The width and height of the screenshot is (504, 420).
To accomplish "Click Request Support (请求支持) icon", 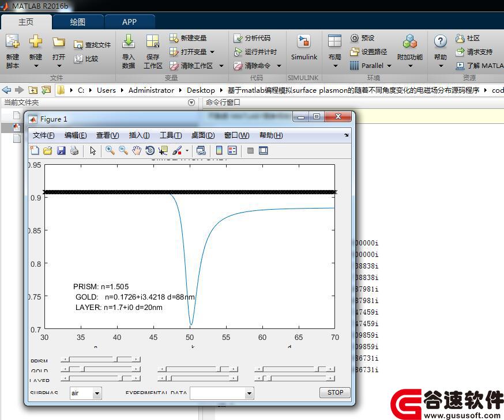I will (x=460, y=52).
